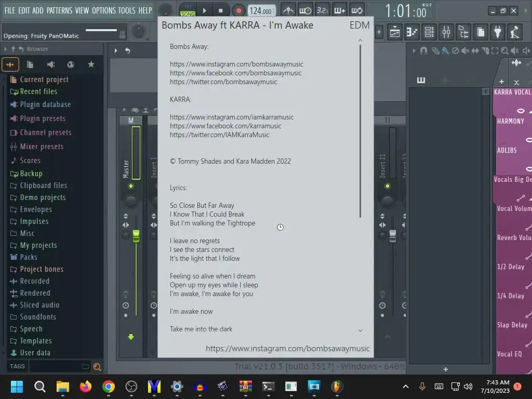
Task: Click plus button left of playlist icon
Action: click(379, 33)
